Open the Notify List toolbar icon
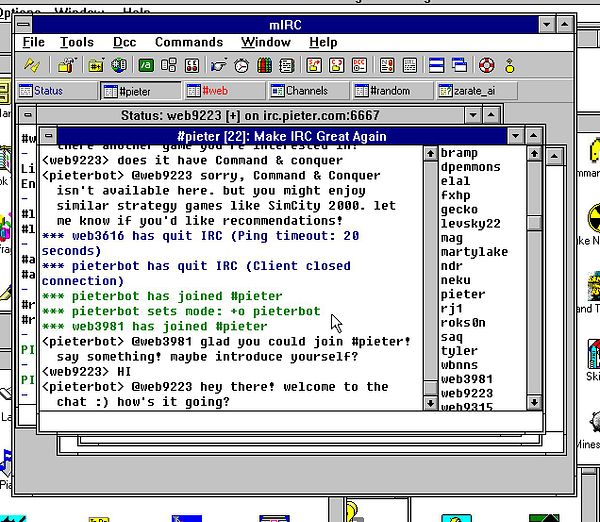The height and width of the screenshot is (522, 600). (x=387, y=65)
